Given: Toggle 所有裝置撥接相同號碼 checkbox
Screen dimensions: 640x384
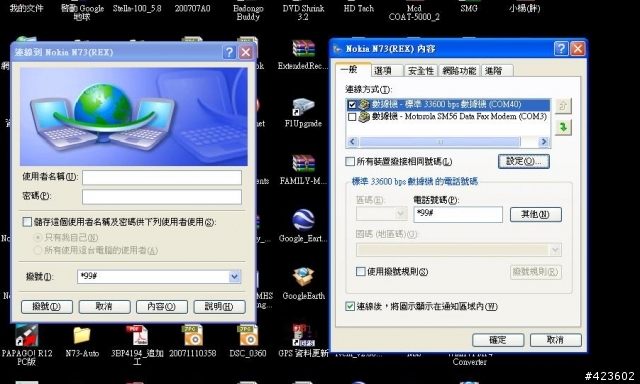Looking at the screenshot, I should [350, 162].
